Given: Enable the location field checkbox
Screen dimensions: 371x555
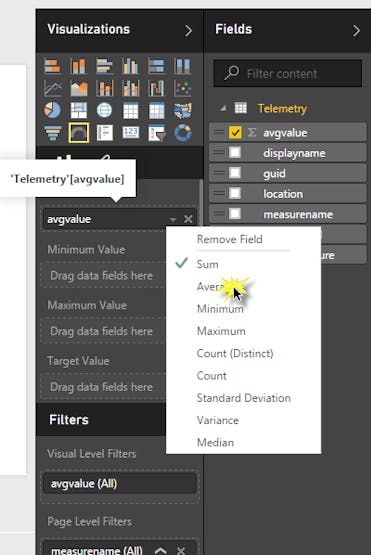Looking at the screenshot, I should point(235,194).
